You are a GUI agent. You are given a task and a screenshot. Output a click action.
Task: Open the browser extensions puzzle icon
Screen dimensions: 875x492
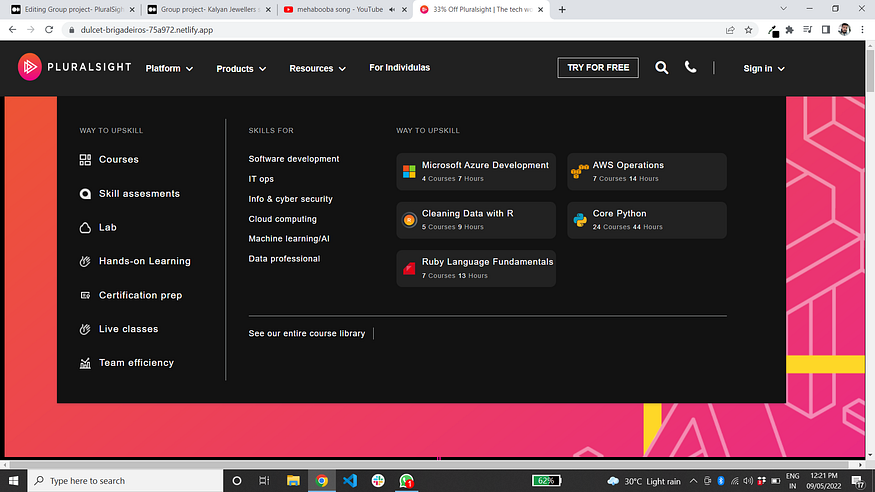click(789, 30)
